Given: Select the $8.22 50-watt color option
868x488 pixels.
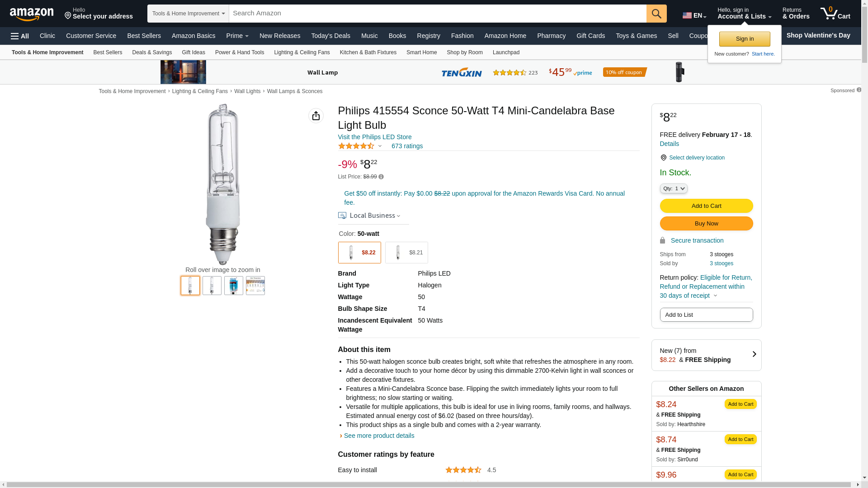Looking at the screenshot, I should (x=359, y=253).
